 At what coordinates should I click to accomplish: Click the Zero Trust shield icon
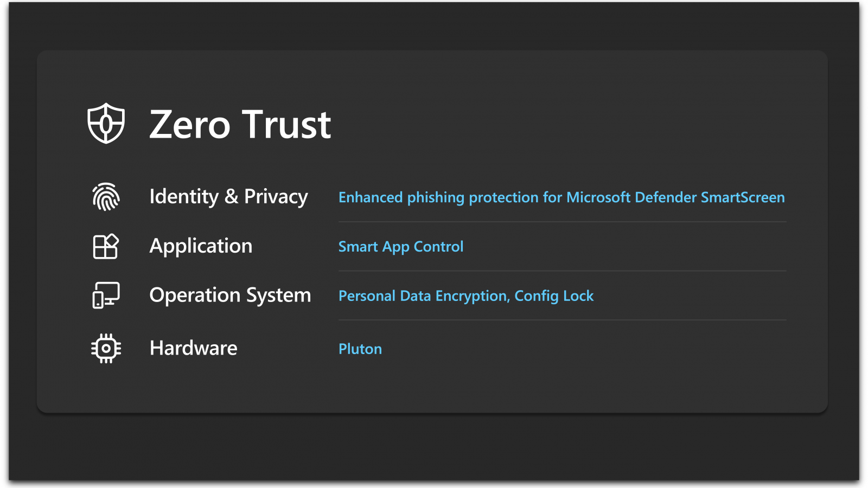click(106, 124)
